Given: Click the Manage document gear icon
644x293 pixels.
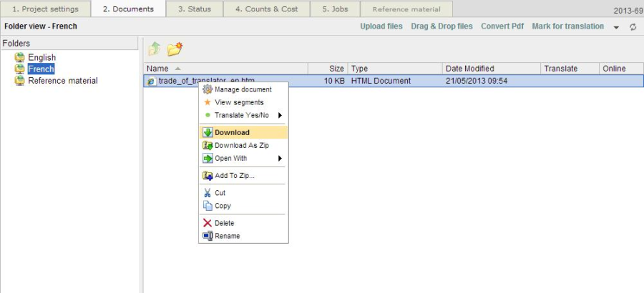Looking at the screenshot, I should (208, 89).
